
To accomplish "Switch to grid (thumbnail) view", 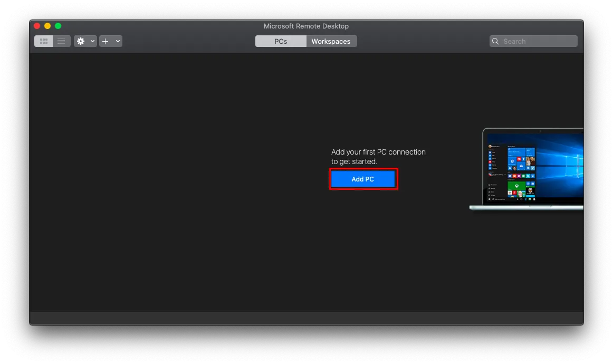I will (44, 41).
